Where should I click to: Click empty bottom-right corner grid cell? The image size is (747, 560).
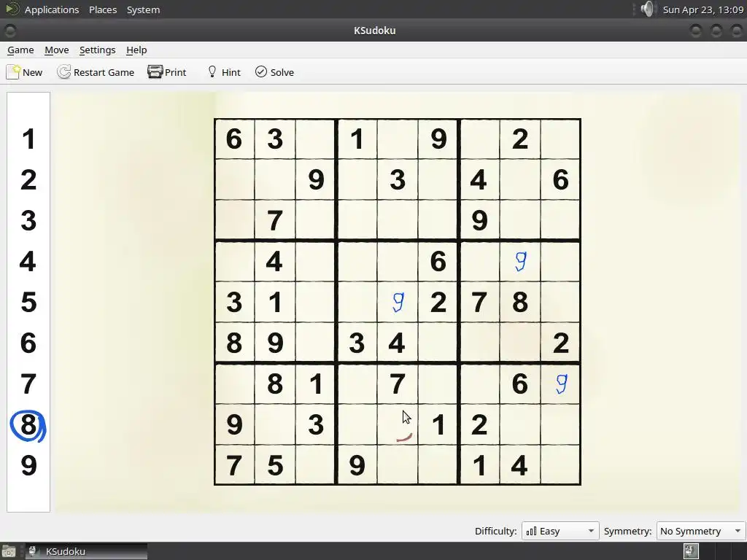click(x=561, y=465)
